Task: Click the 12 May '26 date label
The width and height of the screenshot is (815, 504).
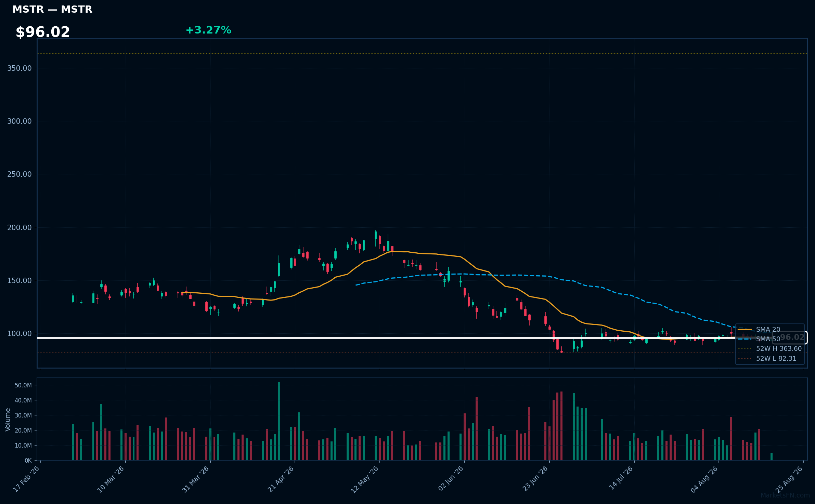Action: point(365,479)
